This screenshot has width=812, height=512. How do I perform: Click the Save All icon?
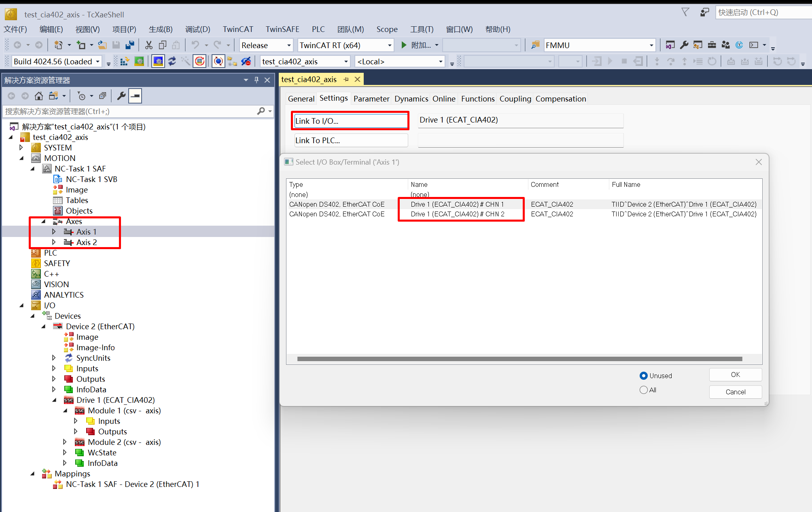tap(130, 45)
